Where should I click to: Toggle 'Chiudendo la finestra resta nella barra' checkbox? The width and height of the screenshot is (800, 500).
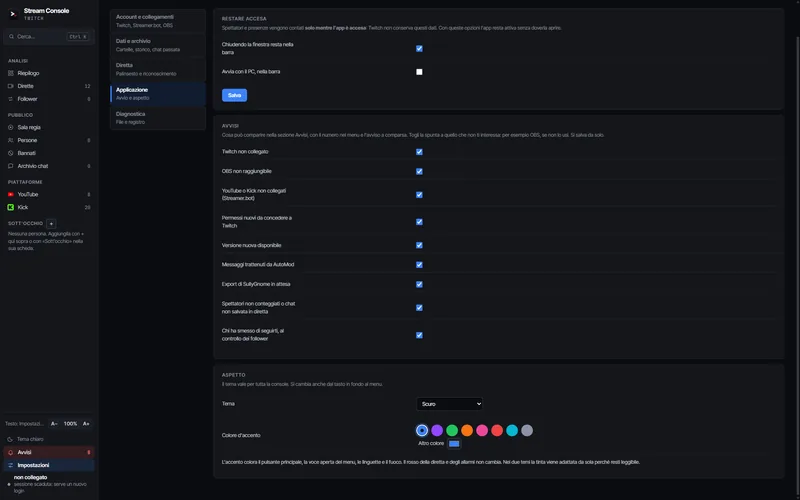coord(419,48)
